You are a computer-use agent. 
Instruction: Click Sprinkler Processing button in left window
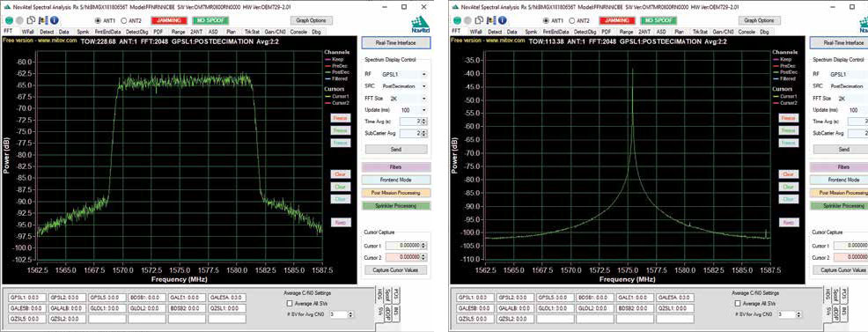click(x=396, y=205)
